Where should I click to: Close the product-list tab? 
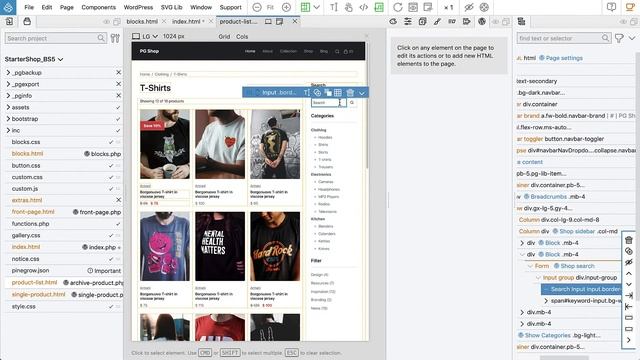click(295, 21)
